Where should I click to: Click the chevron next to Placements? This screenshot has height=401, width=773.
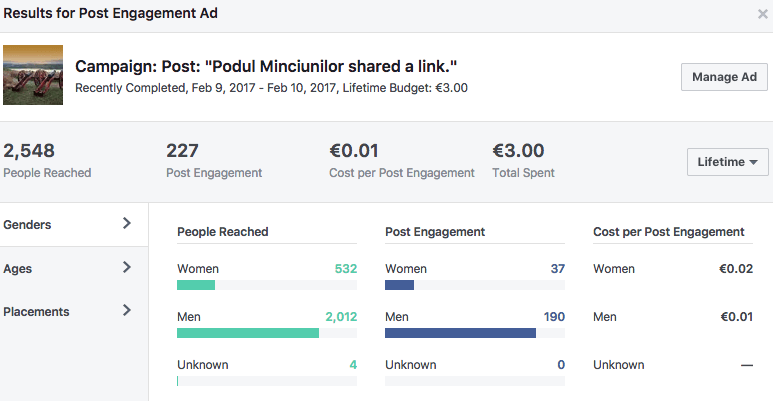click(127, 310)
